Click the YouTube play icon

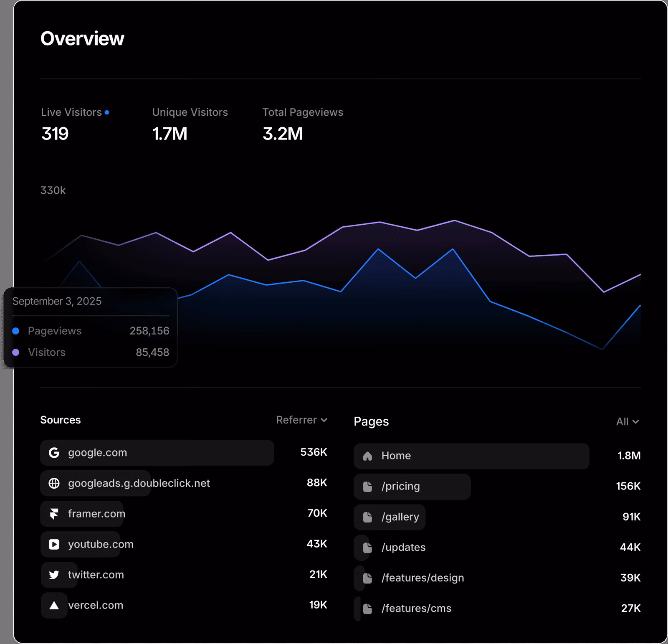[54, 544]
